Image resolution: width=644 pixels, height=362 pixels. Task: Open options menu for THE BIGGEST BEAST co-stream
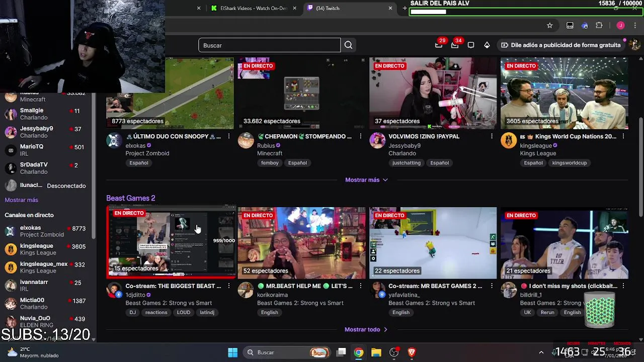coord(228,286)
